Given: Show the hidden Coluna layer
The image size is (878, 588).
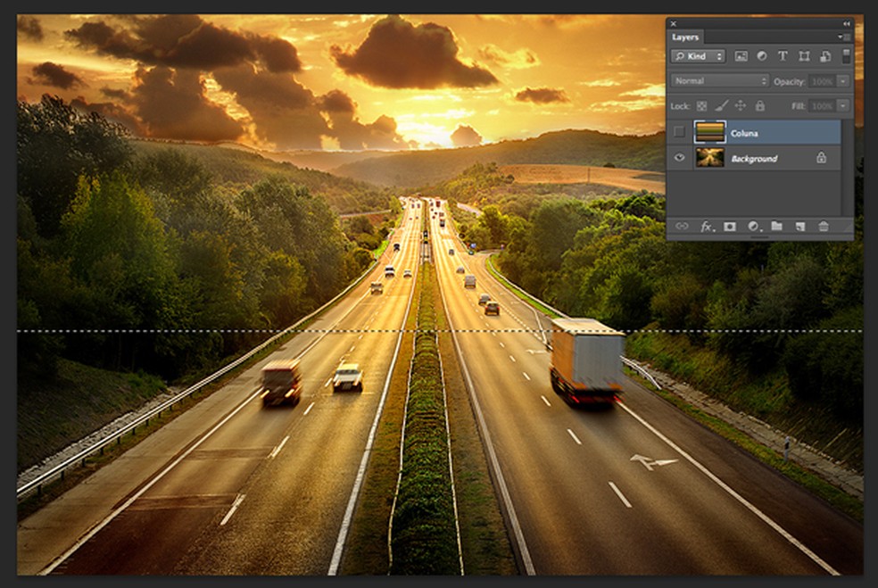Looking at the screenshot, I should [679, 132].
